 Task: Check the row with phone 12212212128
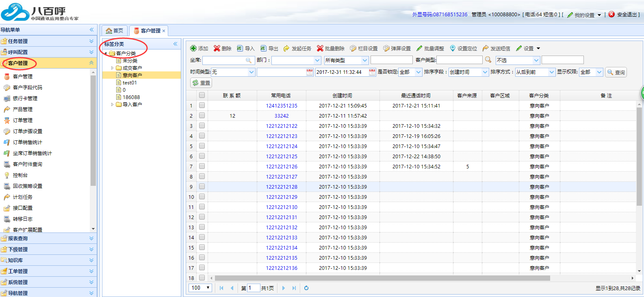202,187
